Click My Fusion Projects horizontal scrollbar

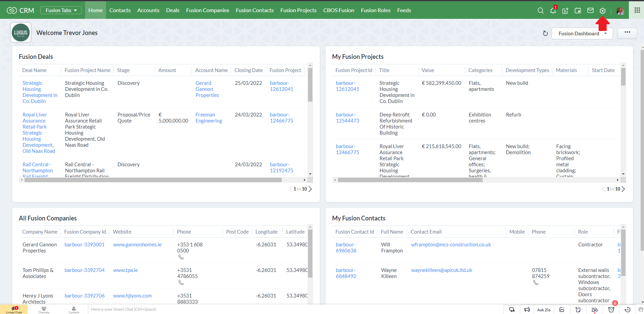tap(410, 180)
